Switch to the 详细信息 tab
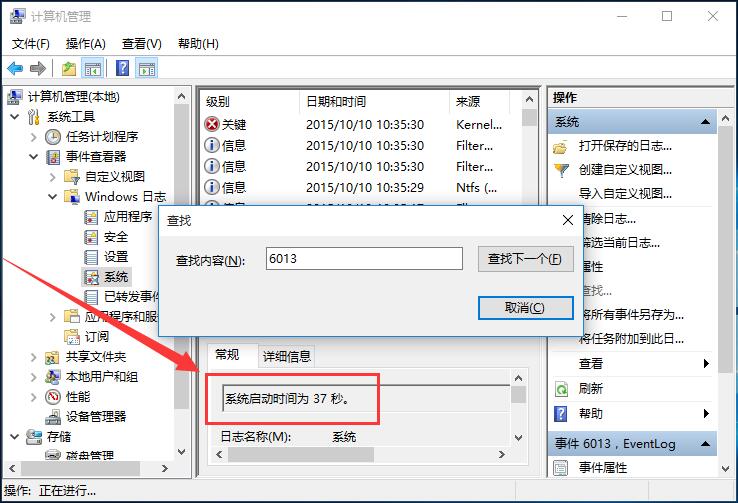Screen dimensions: 738x503 tap(287, 356)
